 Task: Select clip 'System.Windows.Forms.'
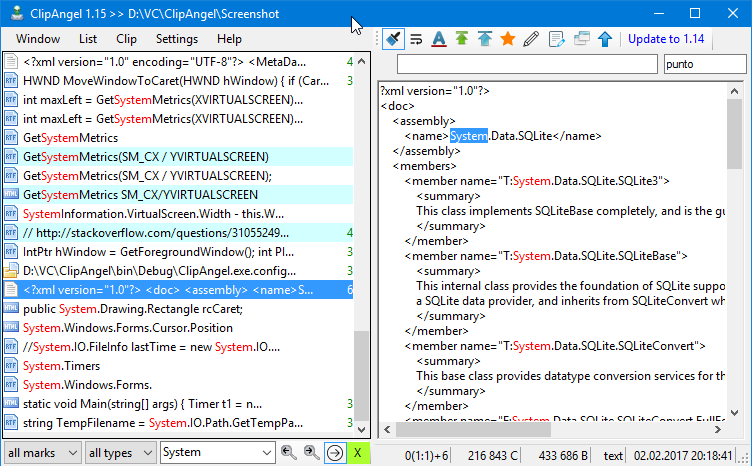178,385
